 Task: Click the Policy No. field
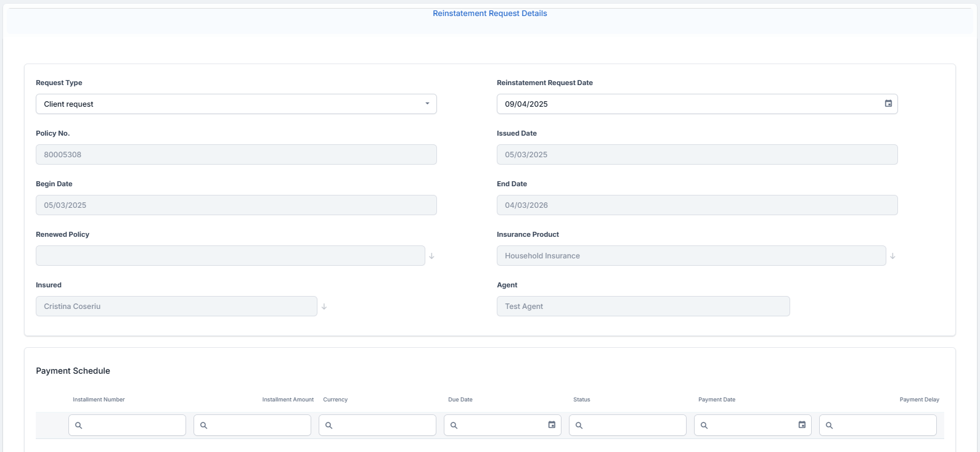pyautogui.click(x=236, y=155)
